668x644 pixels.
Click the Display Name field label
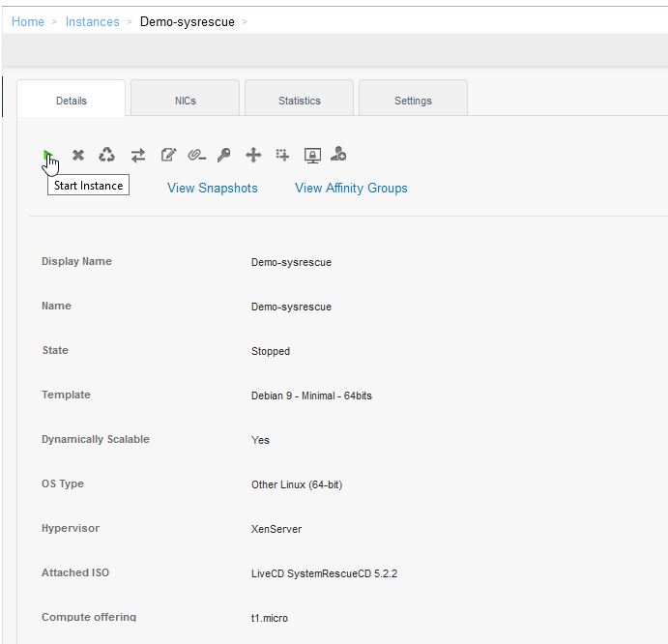(76, 261)
